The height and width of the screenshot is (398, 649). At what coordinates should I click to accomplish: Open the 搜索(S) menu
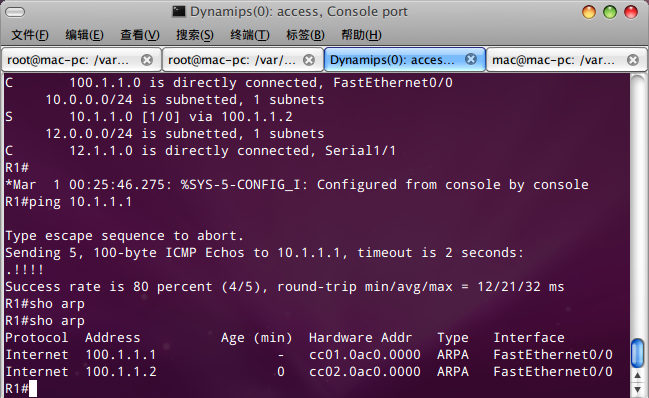[195, 35]
